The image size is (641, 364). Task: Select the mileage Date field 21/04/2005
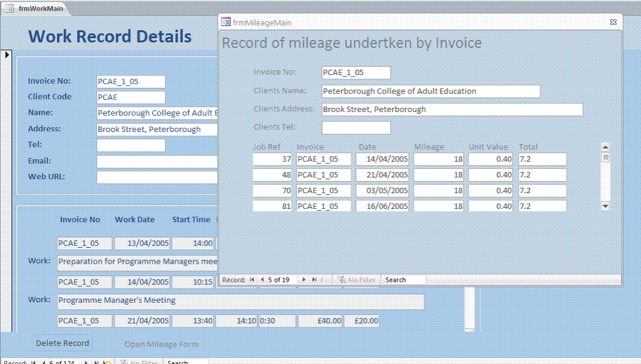pos(382,175)
